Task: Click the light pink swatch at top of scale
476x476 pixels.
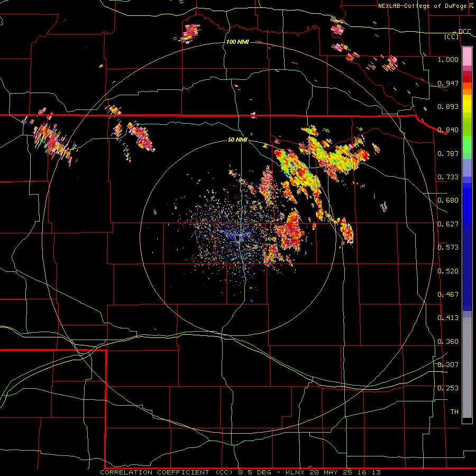Action: pos(467,56)
